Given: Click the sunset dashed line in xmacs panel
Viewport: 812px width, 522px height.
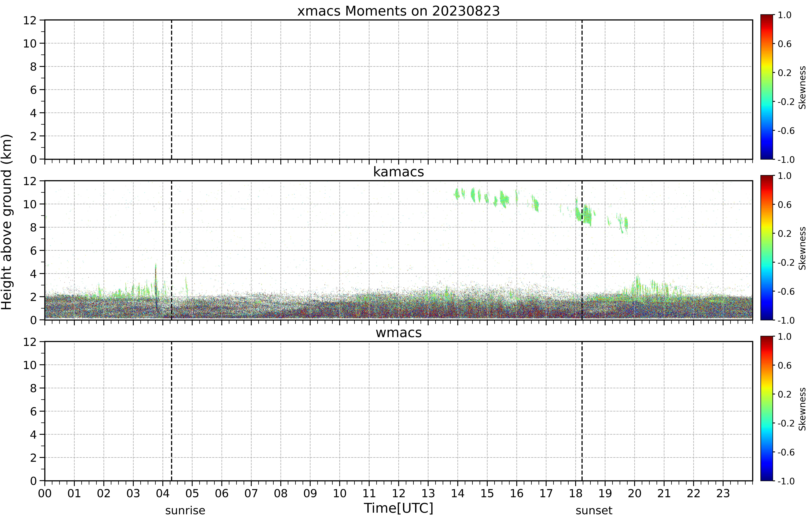Looking at the screenshot, I should click(x=582, y=90).
